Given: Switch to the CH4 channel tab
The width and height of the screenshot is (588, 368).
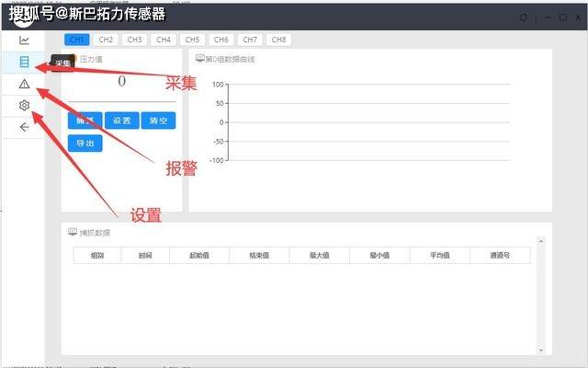Looking at the screenshot, I should coord(164,40).
